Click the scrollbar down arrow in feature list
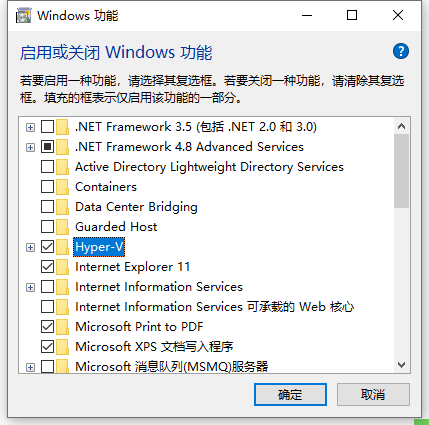Image resolution: width=429 pixels, height=425 pixels. pos(402,365)
